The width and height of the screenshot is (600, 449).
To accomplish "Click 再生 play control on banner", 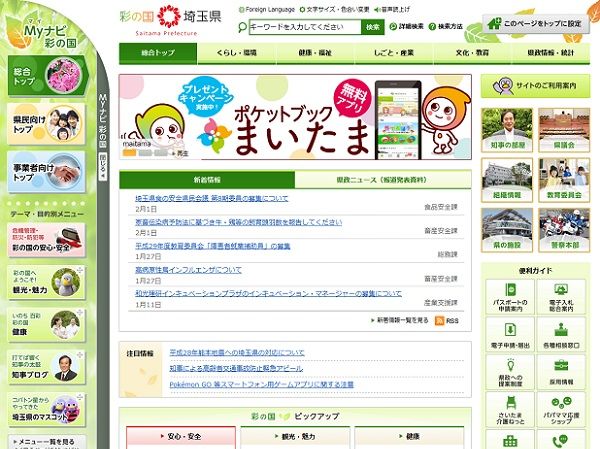I will 180,153.
